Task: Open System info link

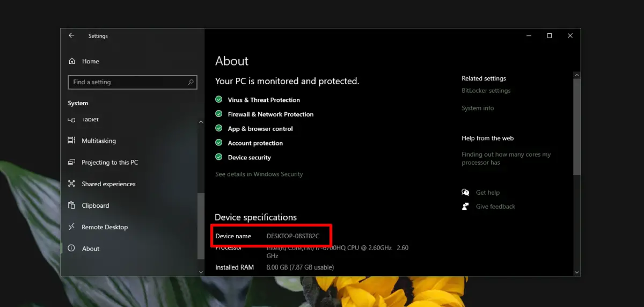Action: point(478,108)
